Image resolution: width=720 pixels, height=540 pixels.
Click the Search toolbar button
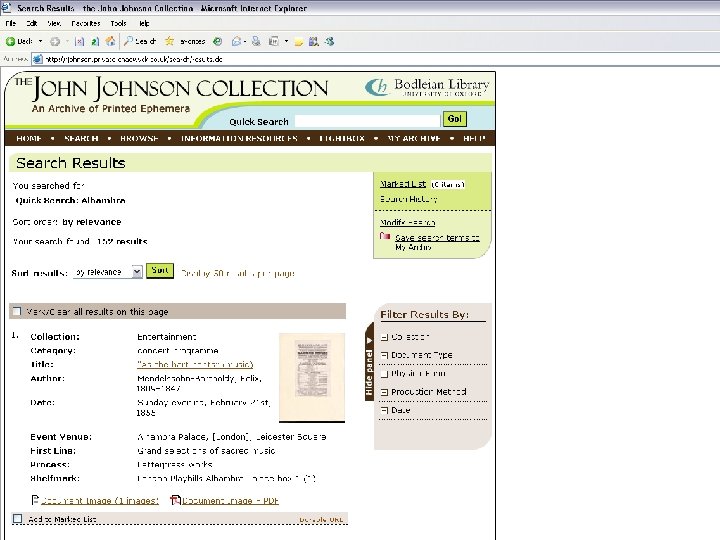pyautogui.click(x=140, y=41)
